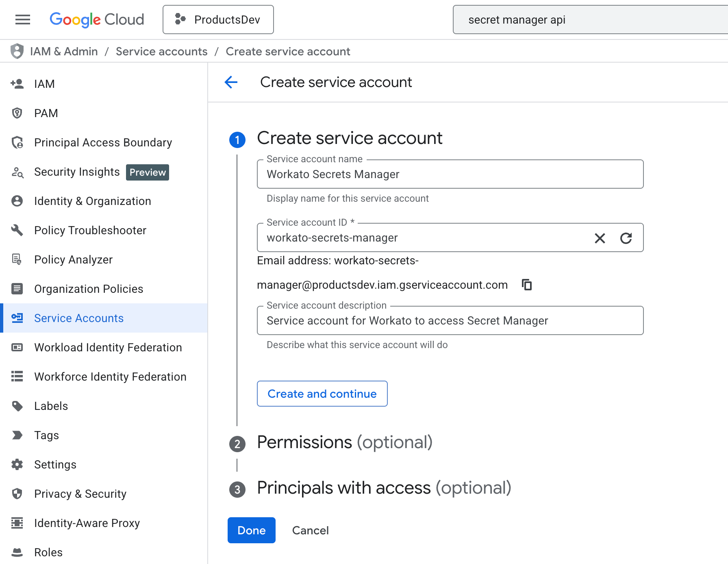This screenshot has height=564, width=728.
Task: Copy the service account email address
Action: 527,285
